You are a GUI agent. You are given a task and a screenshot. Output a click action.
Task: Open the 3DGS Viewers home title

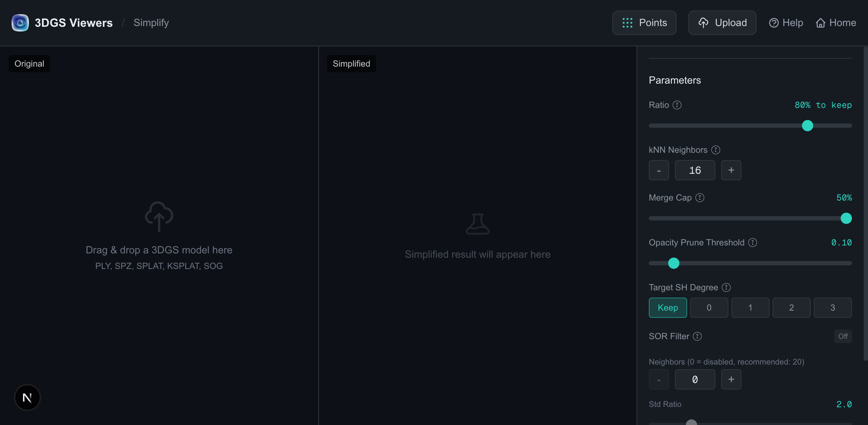(73, 23)
